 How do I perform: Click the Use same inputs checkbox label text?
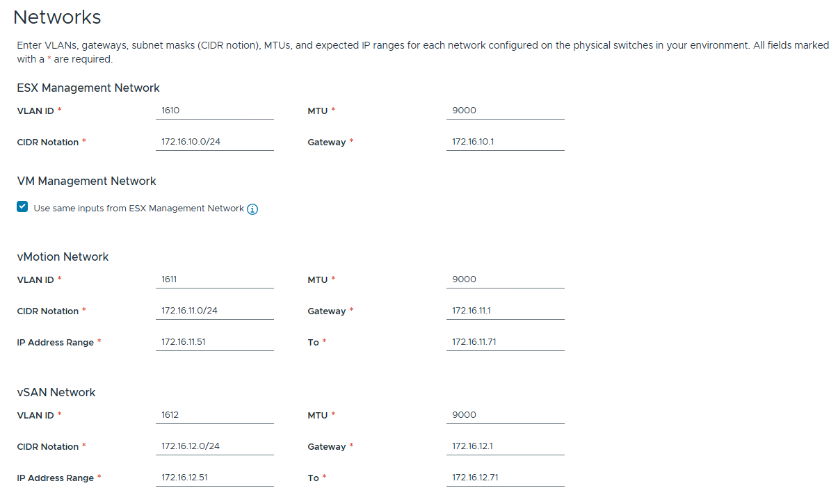[x=139, y=209]
